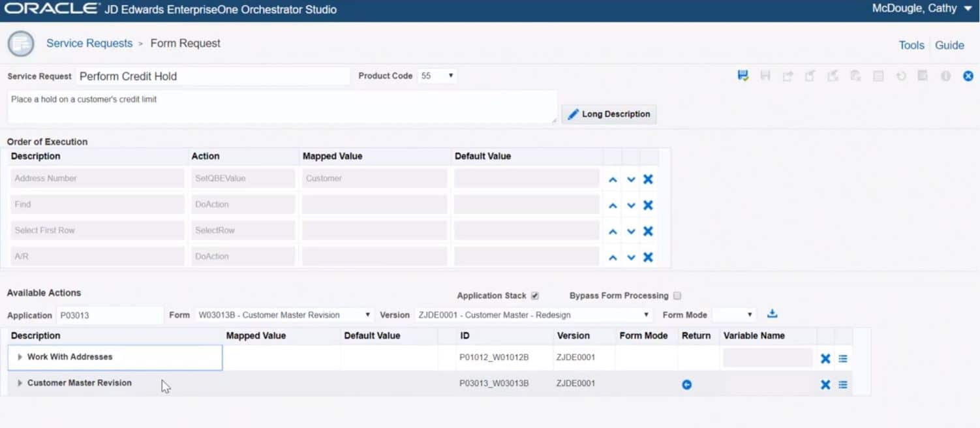Click the Save and Close icon
Viewport: 980px width, 428px height.
[743, 76]
